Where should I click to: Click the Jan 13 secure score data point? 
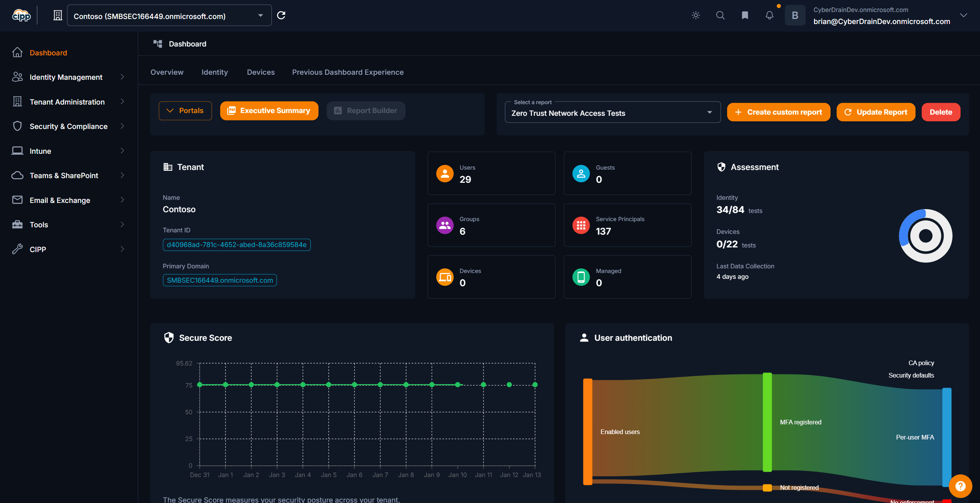[x=535, y=385]
